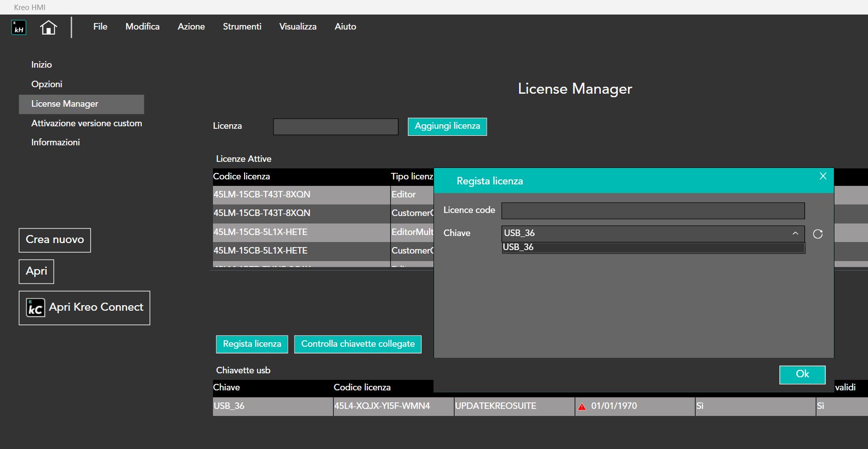The width and height of the screenshot is (868, 449).
Task: Open the Azione menu
Action: click(191, 27)
